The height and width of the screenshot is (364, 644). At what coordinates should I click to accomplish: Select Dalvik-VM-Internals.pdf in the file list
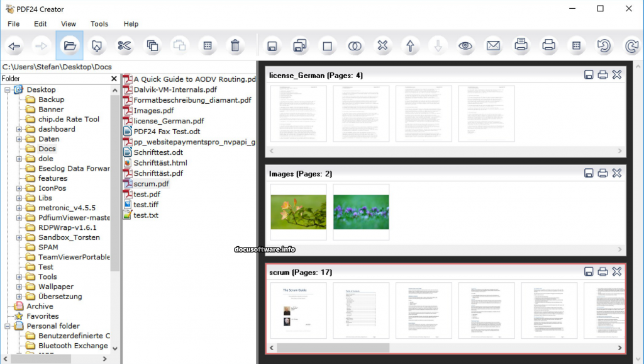[x=175, y=89]
